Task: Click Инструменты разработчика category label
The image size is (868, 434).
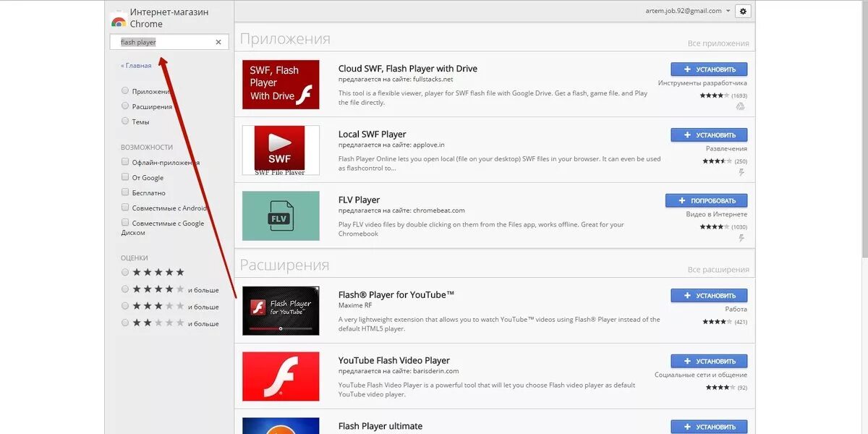Action: 702,83
